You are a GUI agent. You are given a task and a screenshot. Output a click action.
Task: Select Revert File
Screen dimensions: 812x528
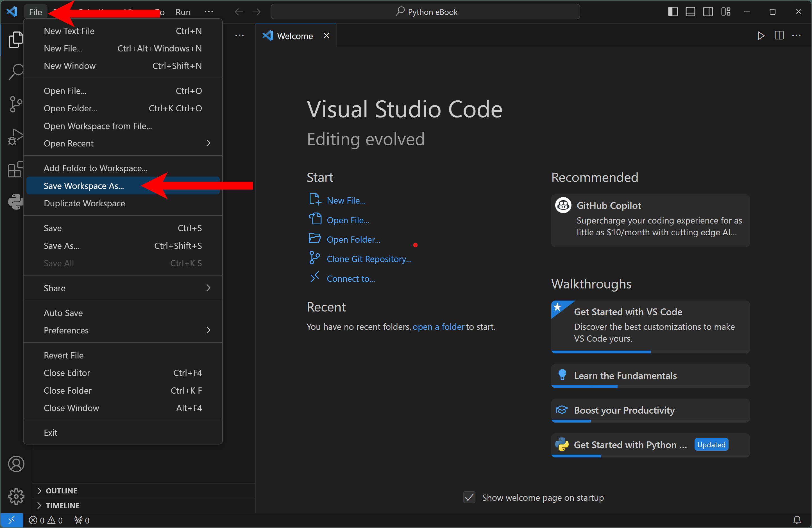[123, 355]
